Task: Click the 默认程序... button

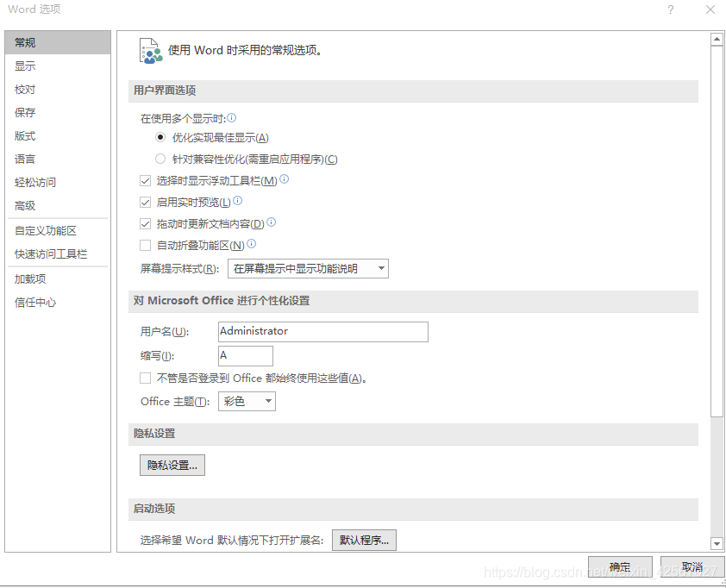Action: 364,540
